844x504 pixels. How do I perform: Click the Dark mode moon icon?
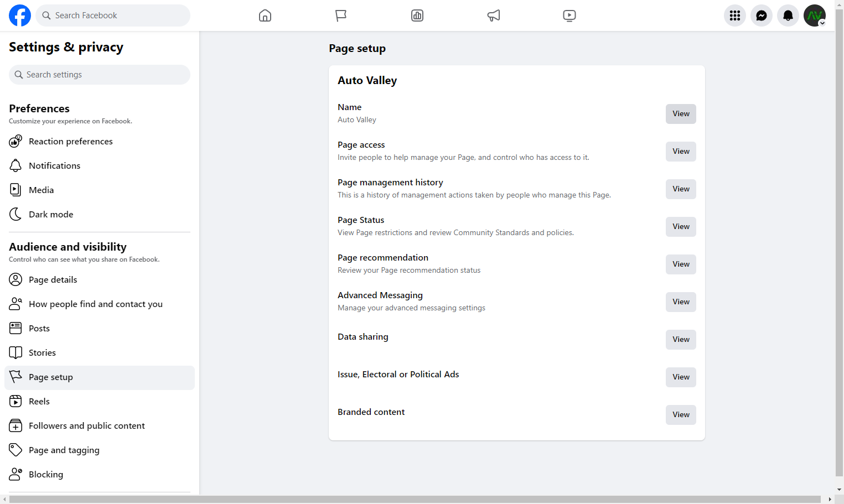point(15,214)
